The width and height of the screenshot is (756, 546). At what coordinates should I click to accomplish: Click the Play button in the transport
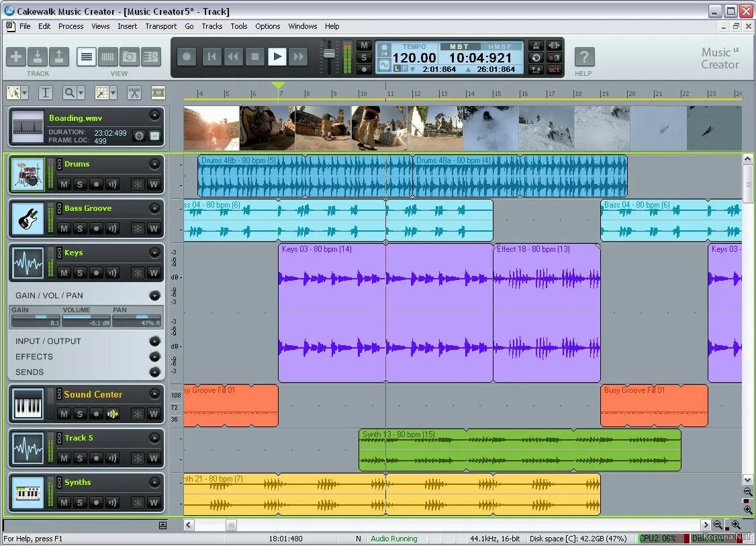(277, 57)
